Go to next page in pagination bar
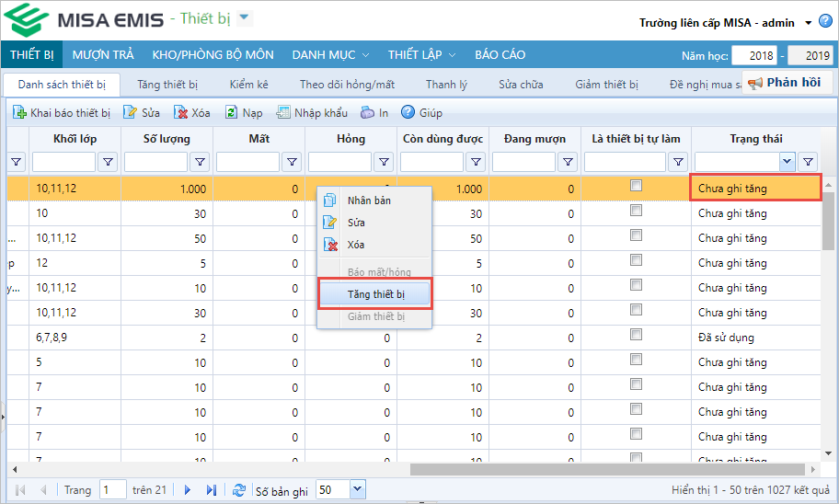This screenshot has width=839, height=504. click(188, 490)
